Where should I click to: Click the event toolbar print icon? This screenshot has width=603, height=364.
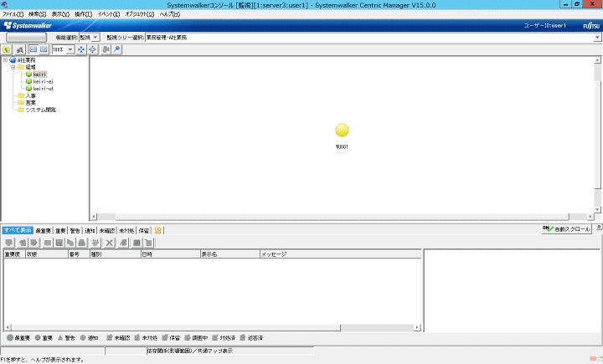(x=81, y=243)
